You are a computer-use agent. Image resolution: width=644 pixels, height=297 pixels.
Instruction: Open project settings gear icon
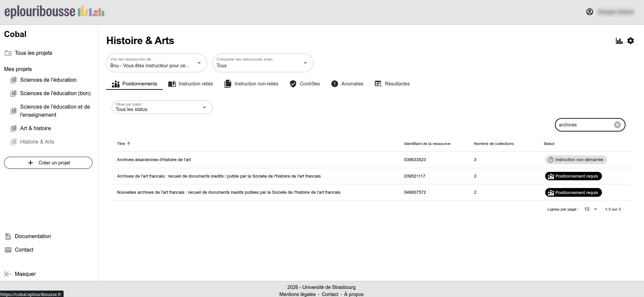[x=631, y=41]
